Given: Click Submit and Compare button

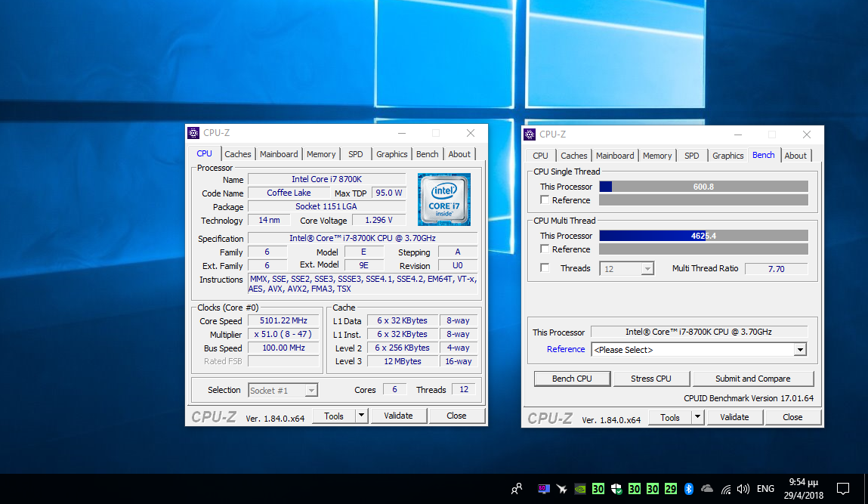Looking at the screenshot, I should [x=753, y=379].
